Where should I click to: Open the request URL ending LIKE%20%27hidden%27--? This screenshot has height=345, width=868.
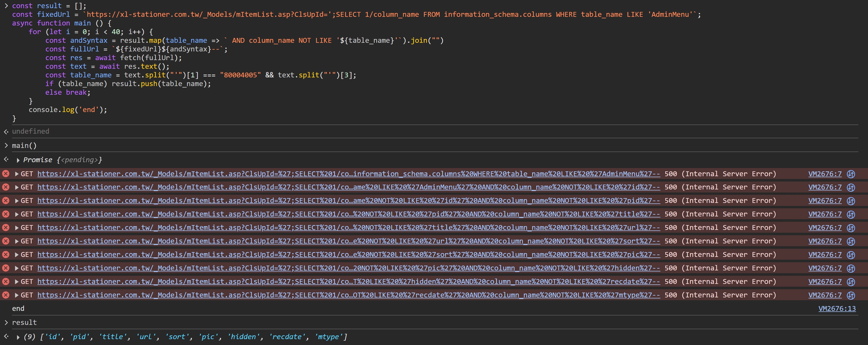point(349,268)
